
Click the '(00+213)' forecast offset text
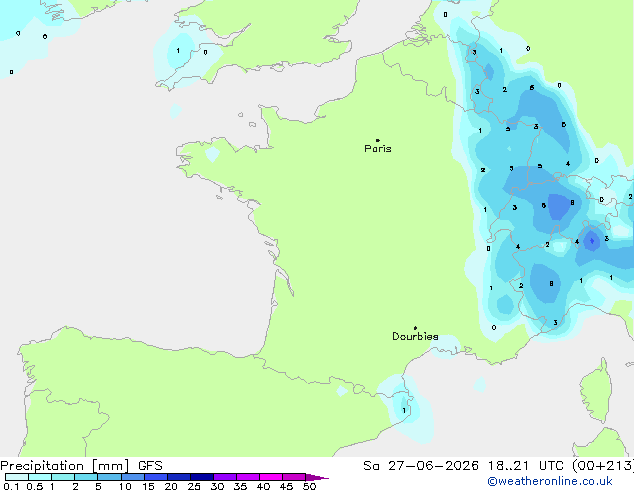click(602, 466)
